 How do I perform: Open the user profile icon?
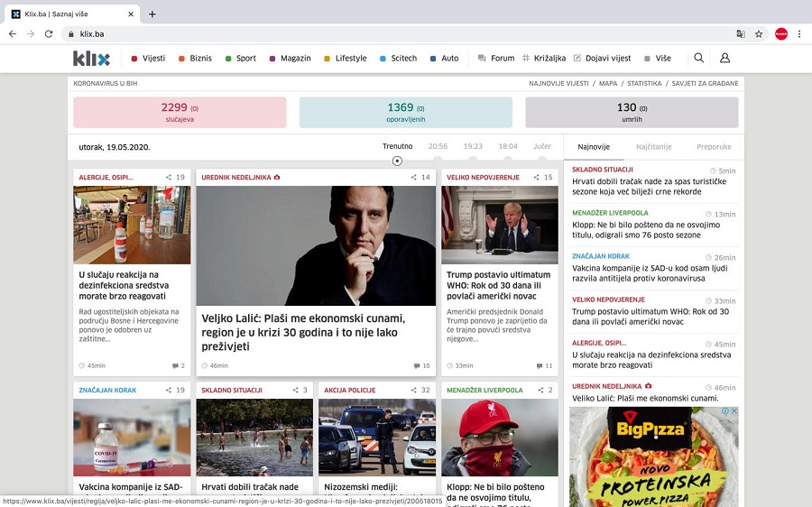point(724,58)
